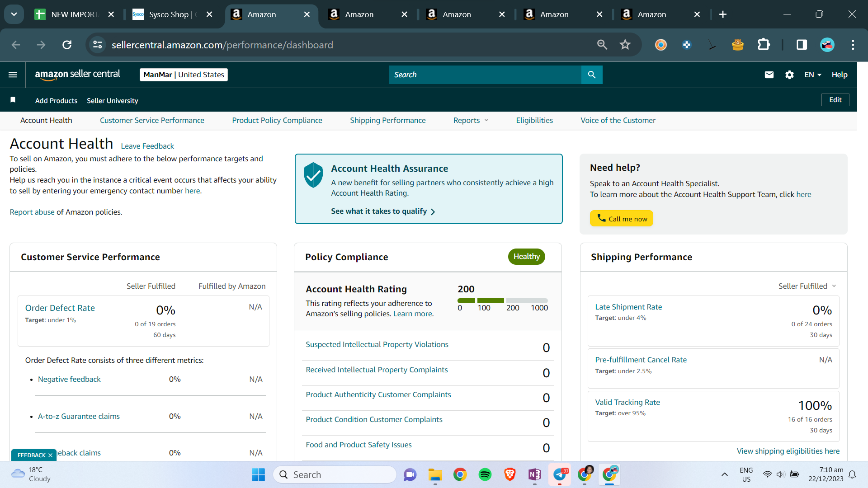This screenshot has width=868, height=488.
Task: Click the Seller Central search field
Action: click(x=485, y=75)
